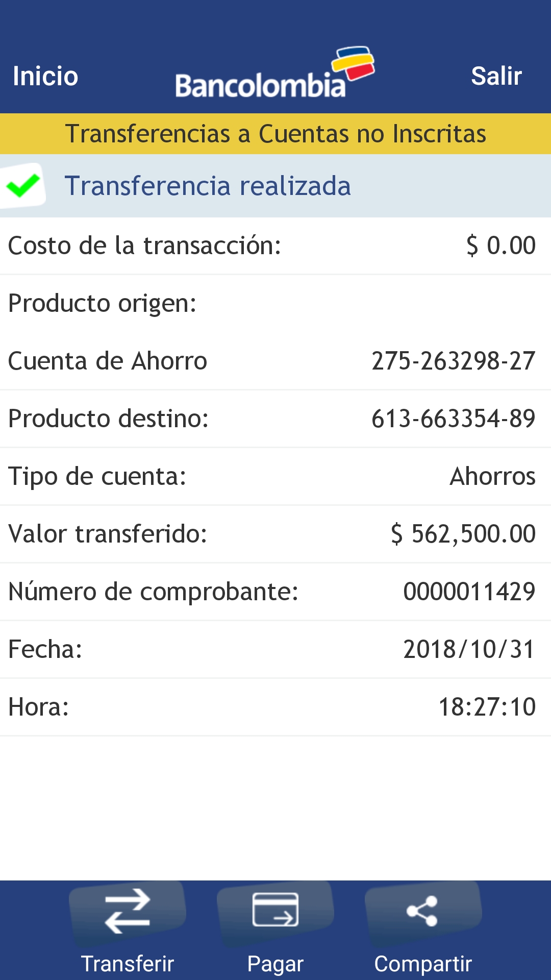551x980 pixels.
Task: Tap the date value 2018/10/31
Action: 469,649
